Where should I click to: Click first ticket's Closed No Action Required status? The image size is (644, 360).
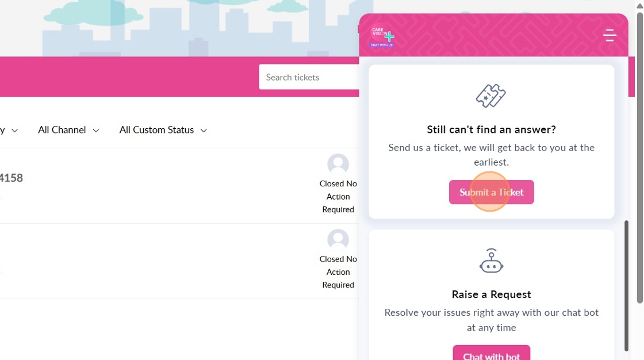(x=338, y=197)
